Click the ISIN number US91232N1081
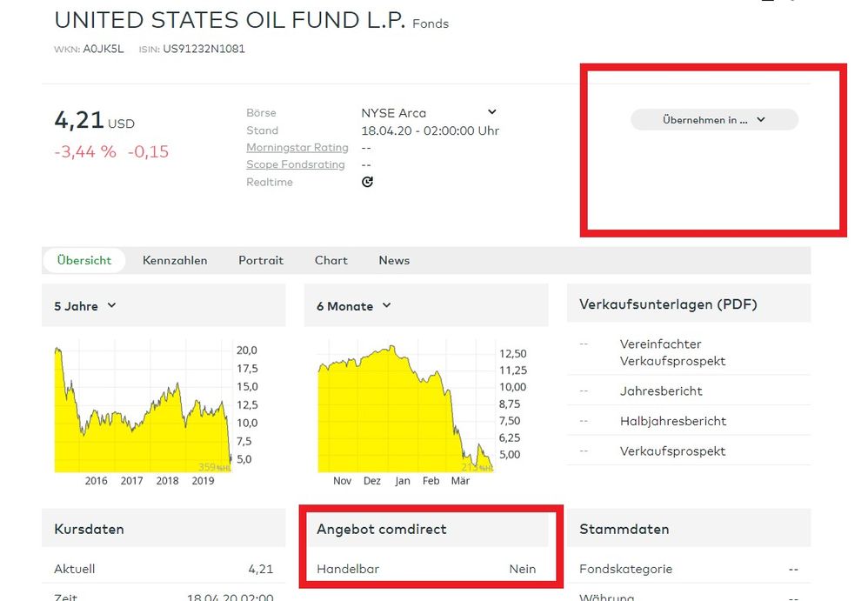Screen dimensions: 868x601 204,49
